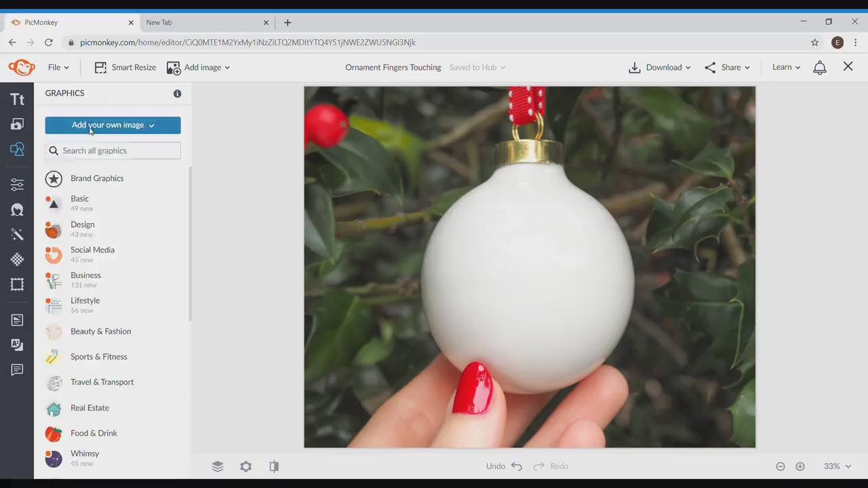Open the File menu

coord(58,67)
